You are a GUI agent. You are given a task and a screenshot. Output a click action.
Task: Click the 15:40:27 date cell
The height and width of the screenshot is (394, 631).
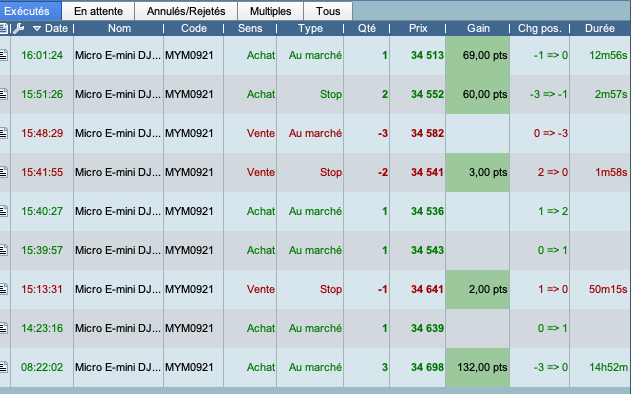click(x=42, y=211)
